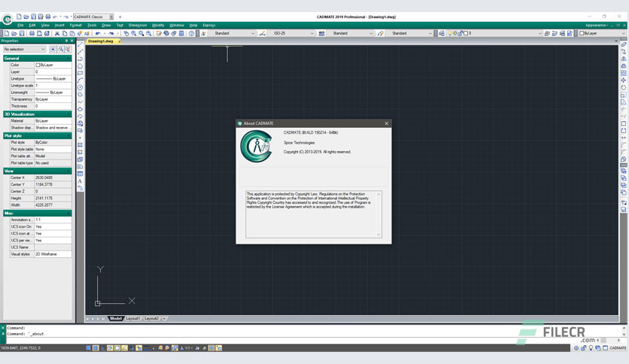Open the Dimension Style manager icon
This screenshot has width=629, height=364.
(x=263, y=33)
